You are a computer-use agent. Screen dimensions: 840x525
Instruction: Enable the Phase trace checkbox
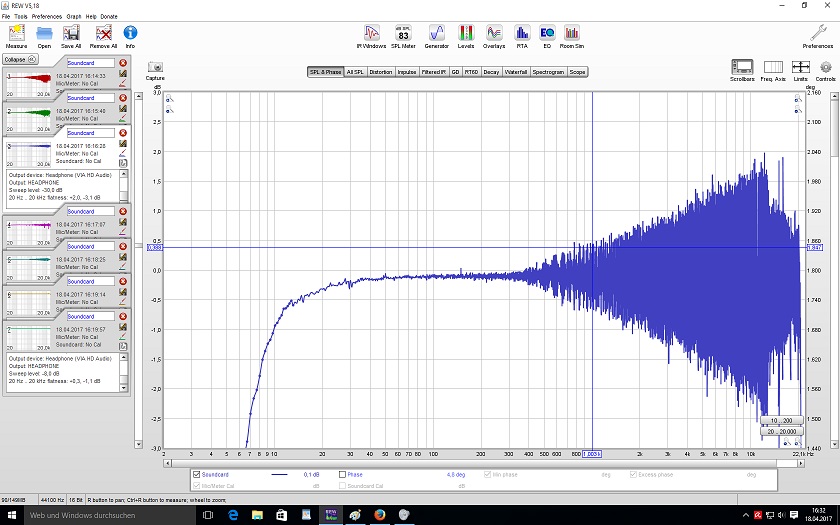343,474
